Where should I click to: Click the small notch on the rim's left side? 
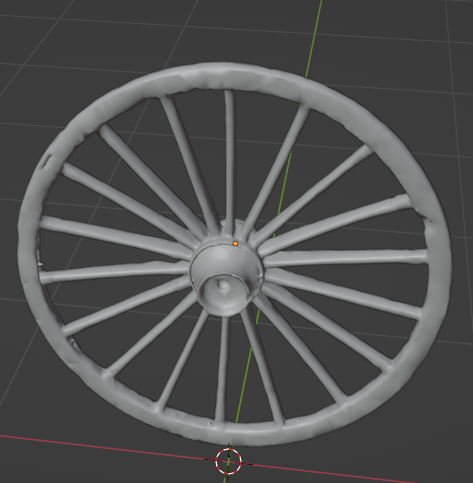pos(47,162)
